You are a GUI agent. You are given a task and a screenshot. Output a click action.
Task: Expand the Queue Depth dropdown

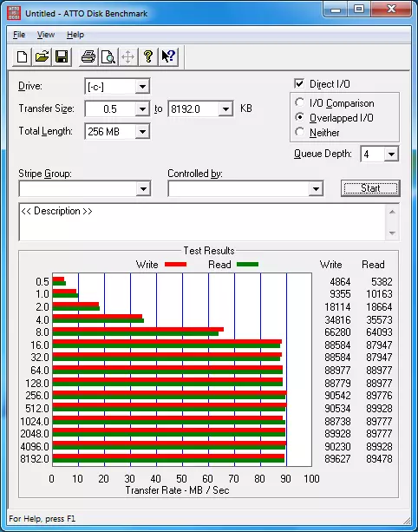(x=391, y=154)
